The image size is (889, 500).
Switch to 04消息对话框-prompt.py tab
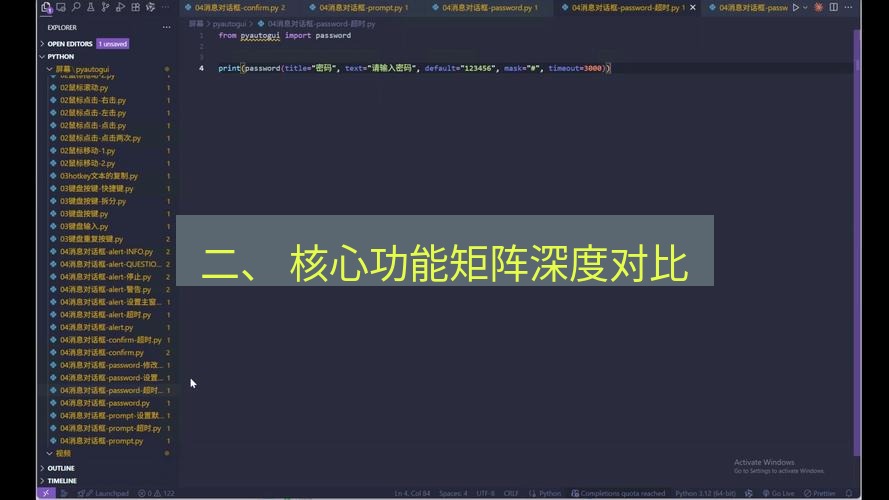pyautogui.click(x=359, y=8)
